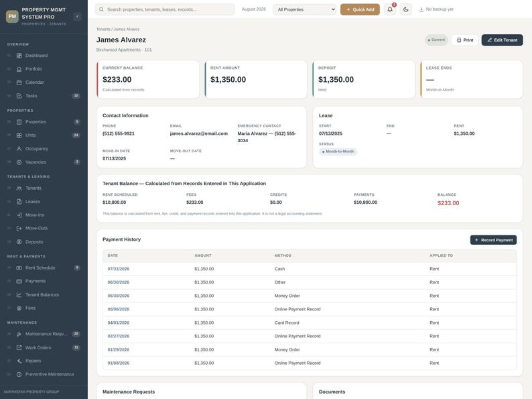Click the Move-Outs arrow icon
The width and height of the screenshot is (532, 399).
pyautogui.click(x=19, y=228)
